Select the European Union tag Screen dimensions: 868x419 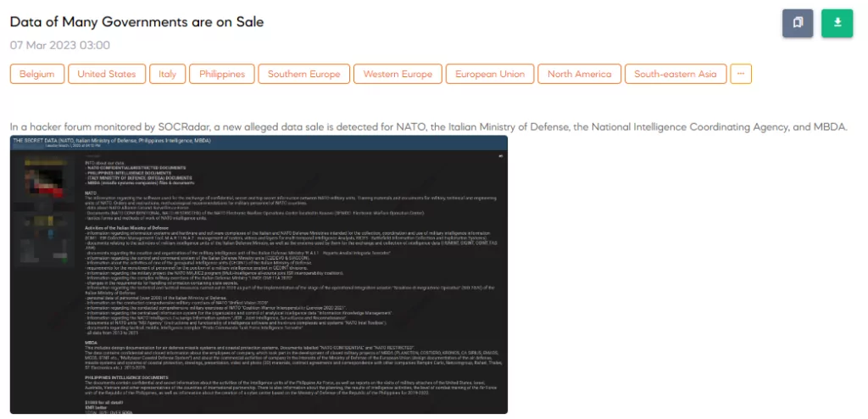pos(490,74)
